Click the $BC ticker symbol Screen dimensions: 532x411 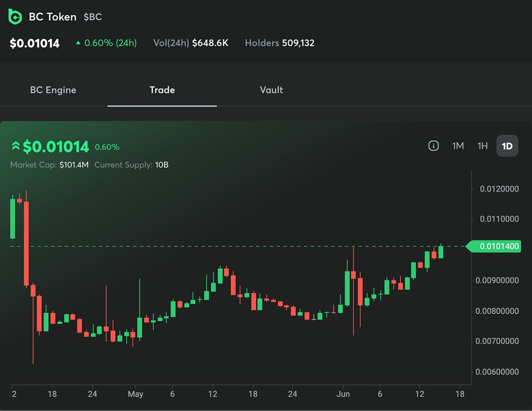tap(93, 17)
